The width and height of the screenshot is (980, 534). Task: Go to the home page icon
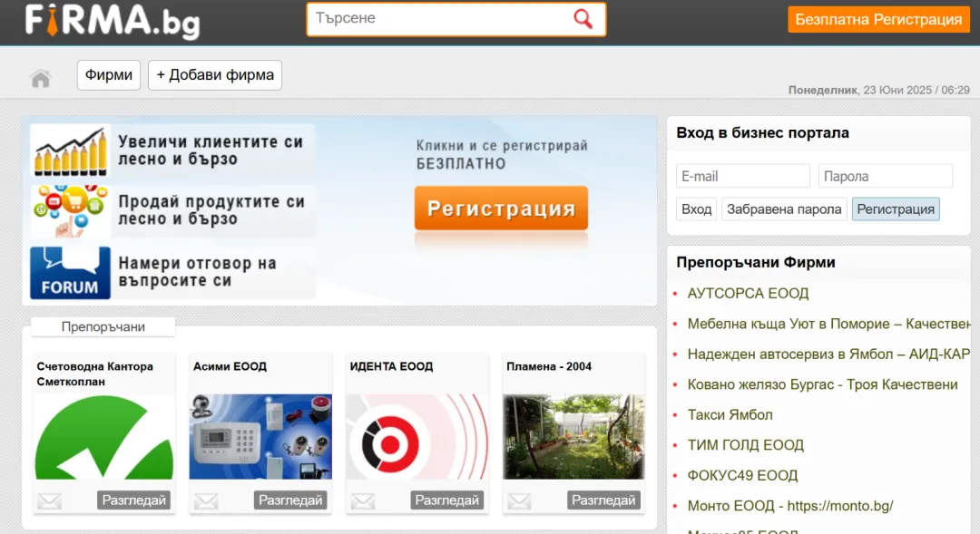(x=41, y=78)
